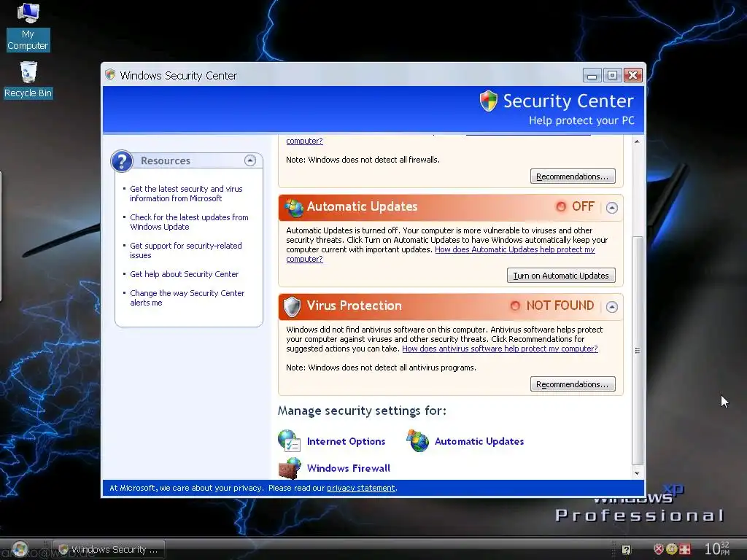Open 'Get support for security-related issues' link
Screen dimensions: 747x560
point(186,251)
